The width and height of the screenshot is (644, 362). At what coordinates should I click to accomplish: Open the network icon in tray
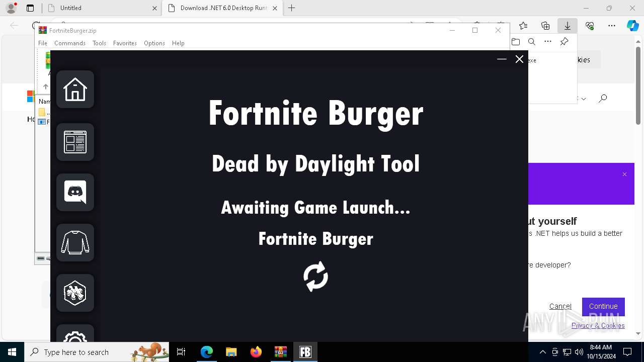[x=567, y=352]
